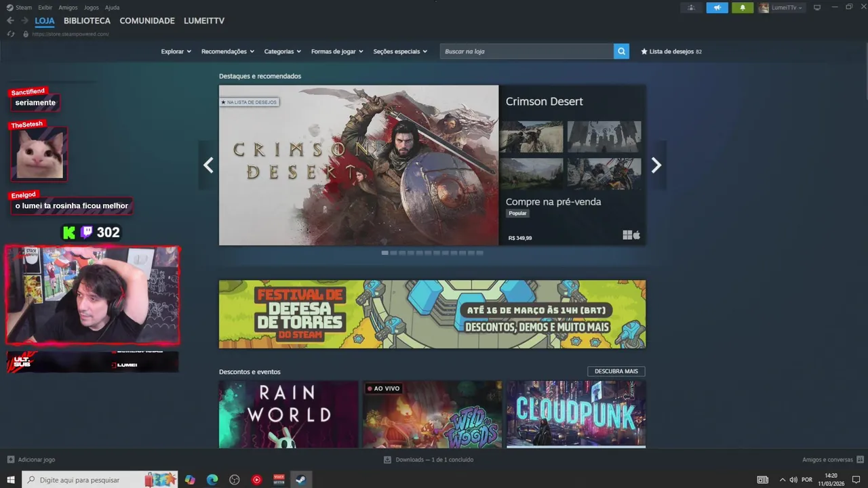Switch to the BIBLIOTECA tab
The image size is (868, 488).
pyautogui.click(x=87, y=21)
